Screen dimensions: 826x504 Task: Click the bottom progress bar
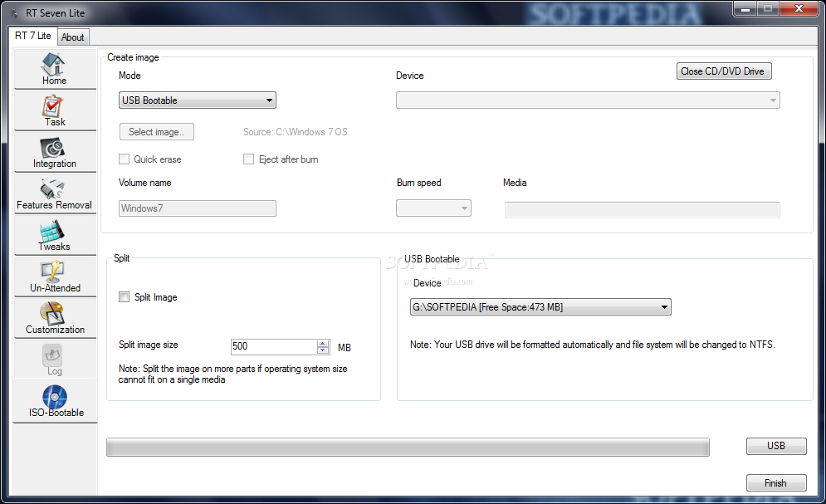[x=408, y=447]
